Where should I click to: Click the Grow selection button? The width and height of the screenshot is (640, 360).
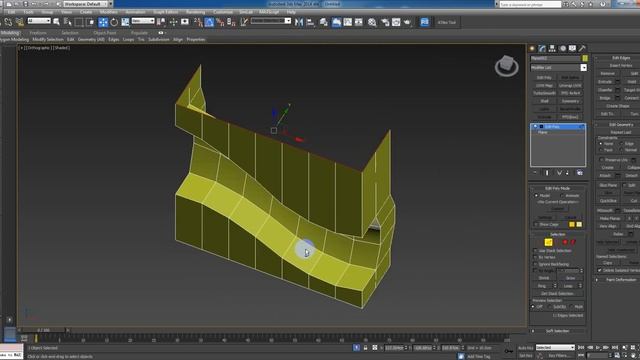click(x=570, y=278)
